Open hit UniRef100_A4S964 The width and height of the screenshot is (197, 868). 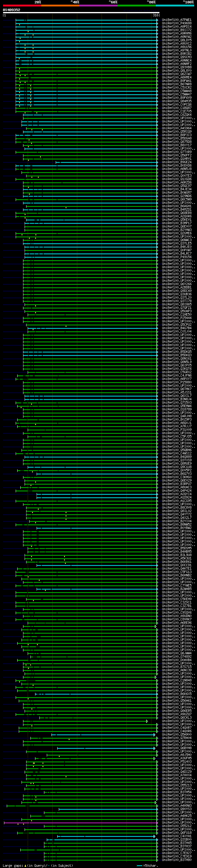point(176,128)
